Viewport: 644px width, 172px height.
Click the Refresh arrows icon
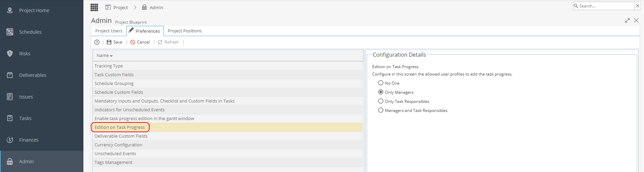coord(160,42)
